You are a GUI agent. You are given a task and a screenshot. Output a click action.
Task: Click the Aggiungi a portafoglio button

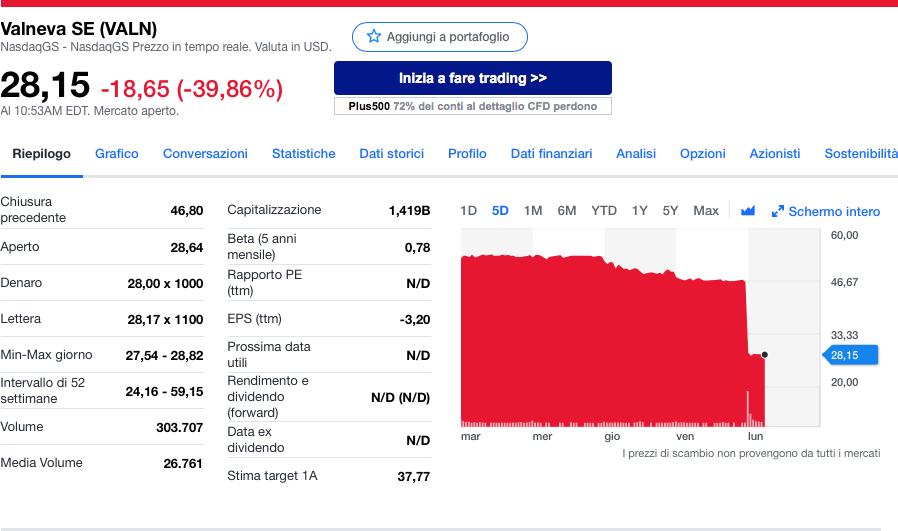pyautogui.click(x=440, y=37)
